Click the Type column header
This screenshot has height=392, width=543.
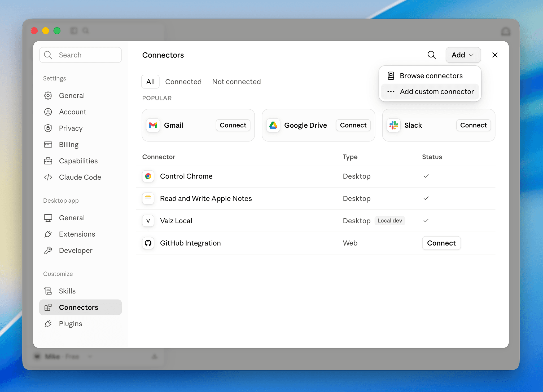click(350, 157)
